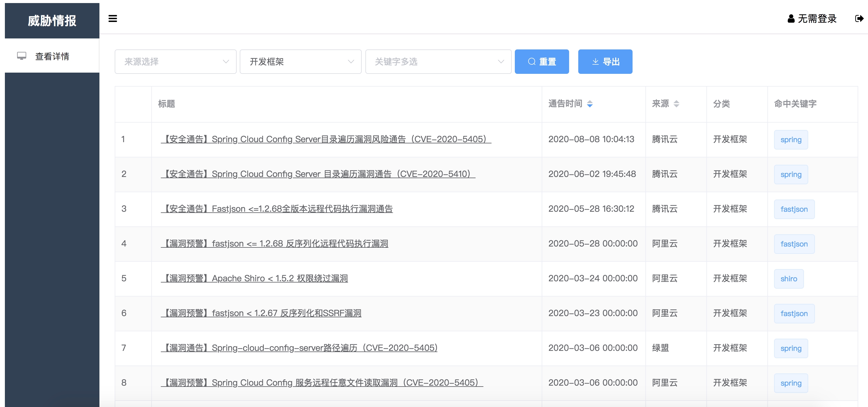
Task: Select 查看详情 in the sidebar
Action: [52, 56]
